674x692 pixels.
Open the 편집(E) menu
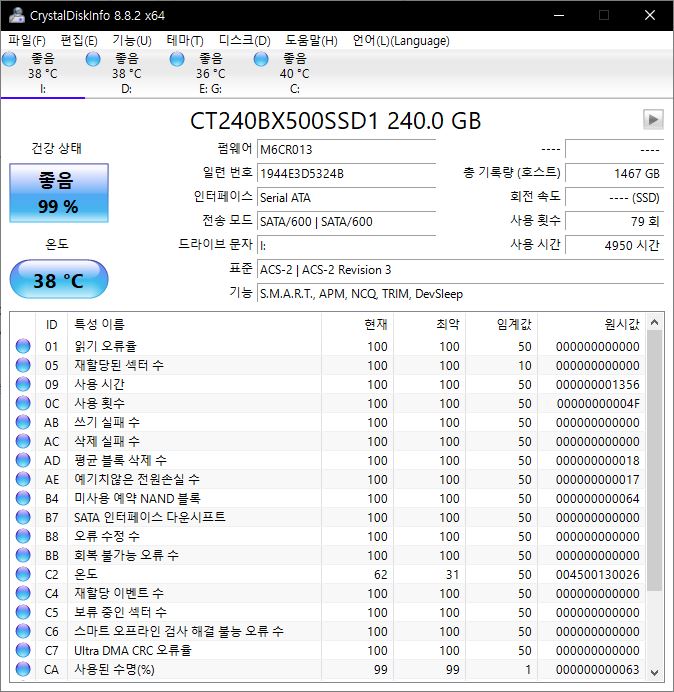tap(79, 41)
